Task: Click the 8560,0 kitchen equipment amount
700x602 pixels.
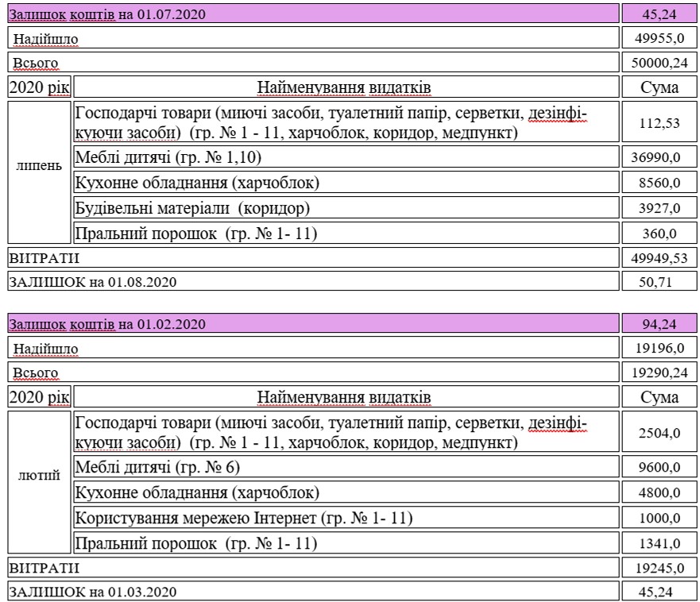Action: [x=659, y=183]
